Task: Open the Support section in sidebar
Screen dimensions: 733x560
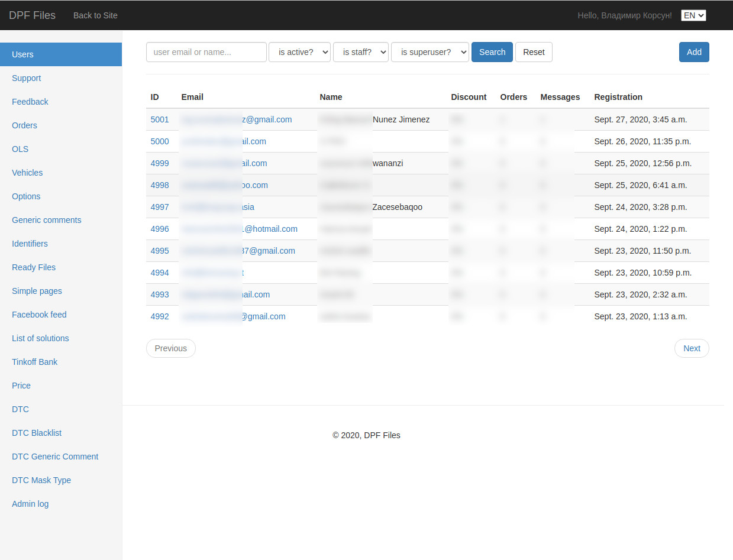Action: [x=27, y=78]
